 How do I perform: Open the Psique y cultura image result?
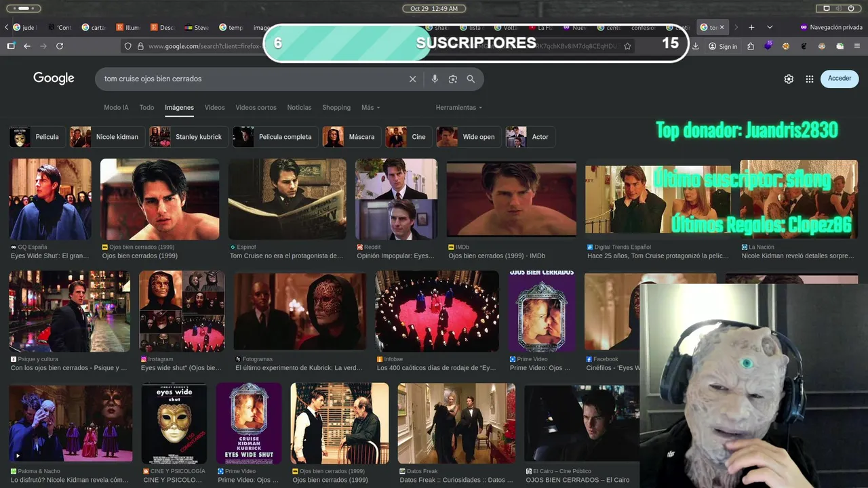[70, 311]
